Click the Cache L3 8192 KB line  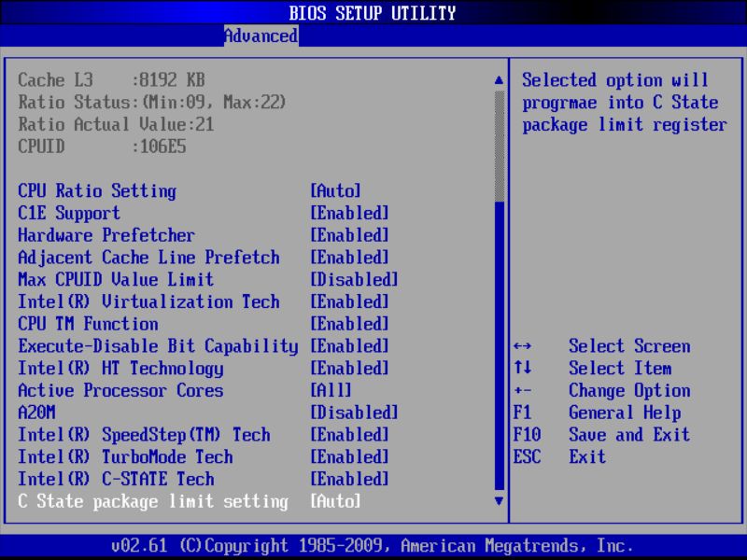(111, 80)
